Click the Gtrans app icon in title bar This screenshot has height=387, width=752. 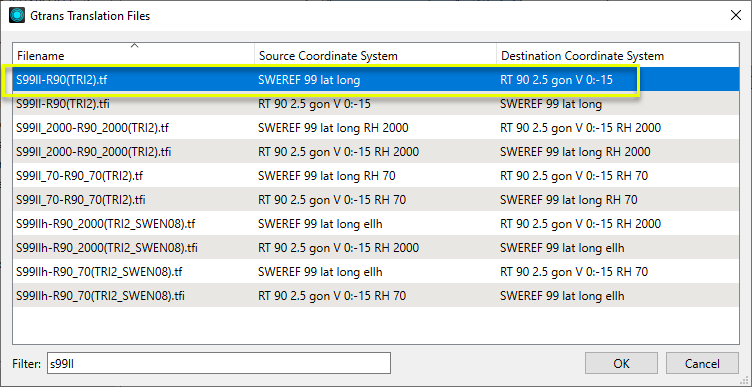pos(17,15)
